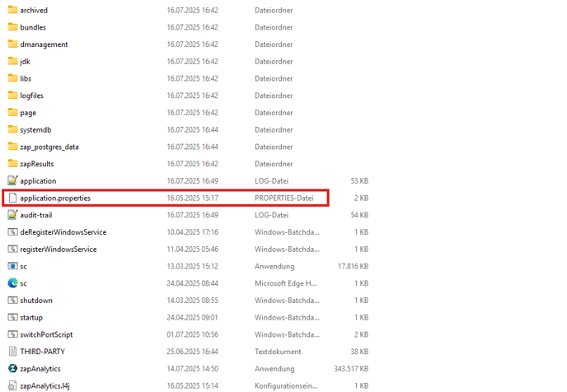Click the date '14.07.2025 14:50'

pos(192,368)
